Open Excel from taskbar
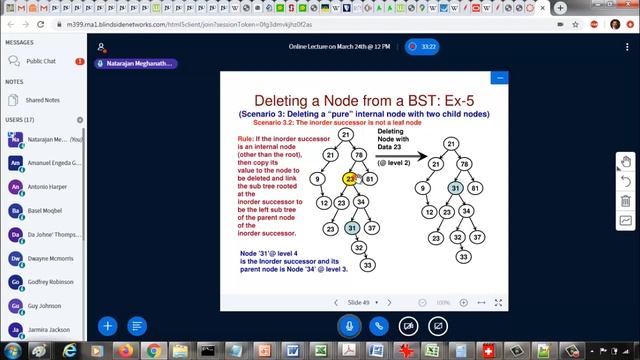The height and width of the screenshot is (360, 640). pyautogui.click(x=320, y=351)
